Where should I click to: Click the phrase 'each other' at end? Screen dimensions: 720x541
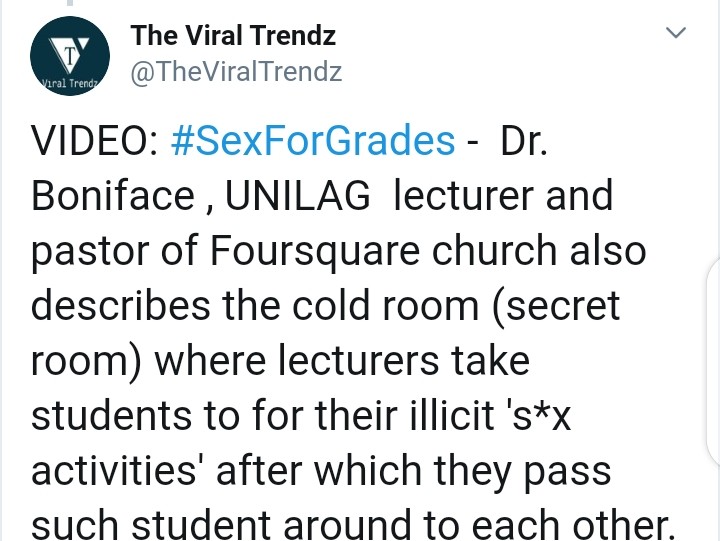[584, 522]
